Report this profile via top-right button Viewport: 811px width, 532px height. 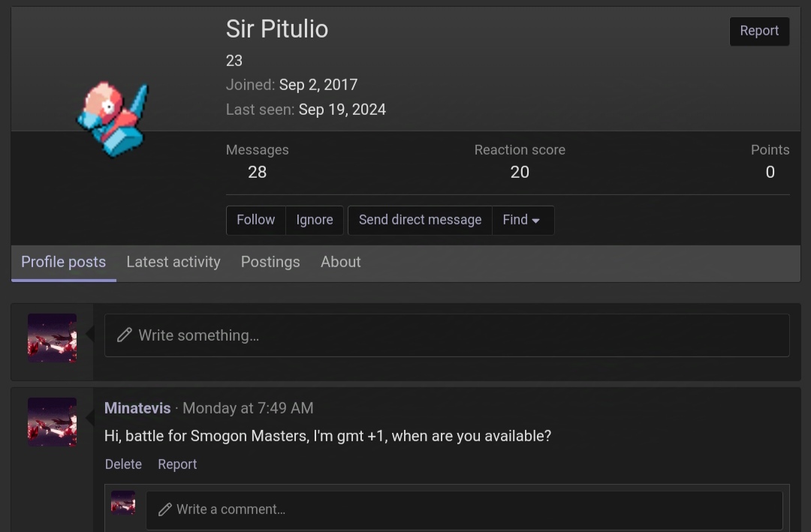coord(759,31)
